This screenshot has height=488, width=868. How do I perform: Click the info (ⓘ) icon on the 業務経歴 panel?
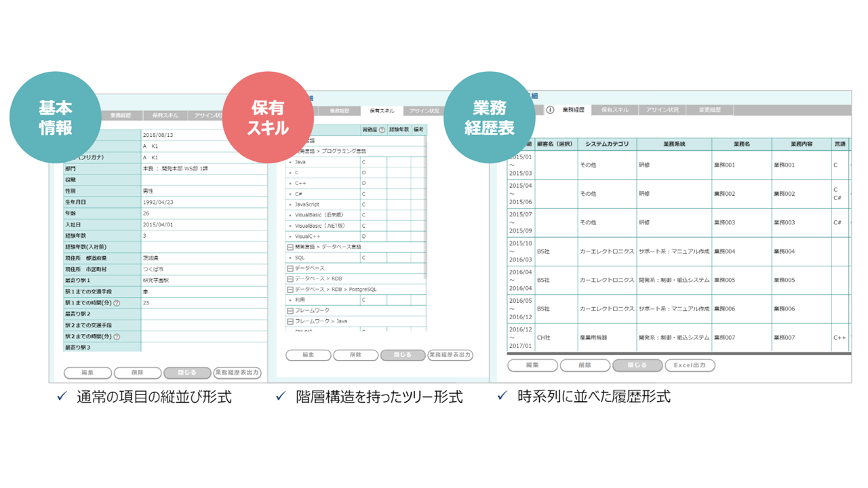549,109
